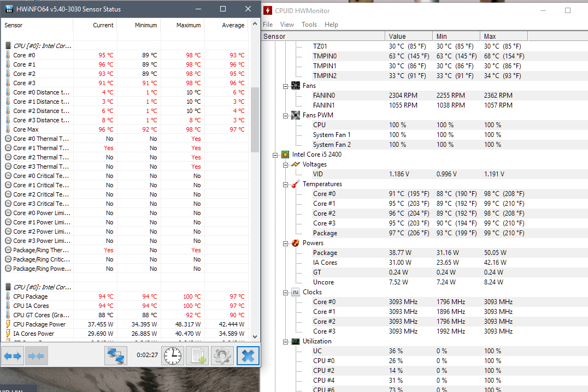Collapse the Intel Core i5 2400 node

click(275, 155)
